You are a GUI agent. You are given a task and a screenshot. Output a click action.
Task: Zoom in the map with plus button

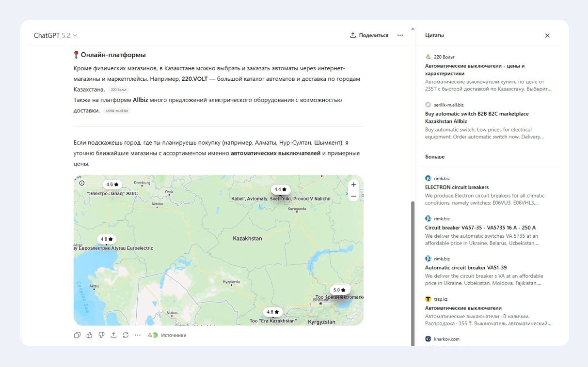(354, 184)
